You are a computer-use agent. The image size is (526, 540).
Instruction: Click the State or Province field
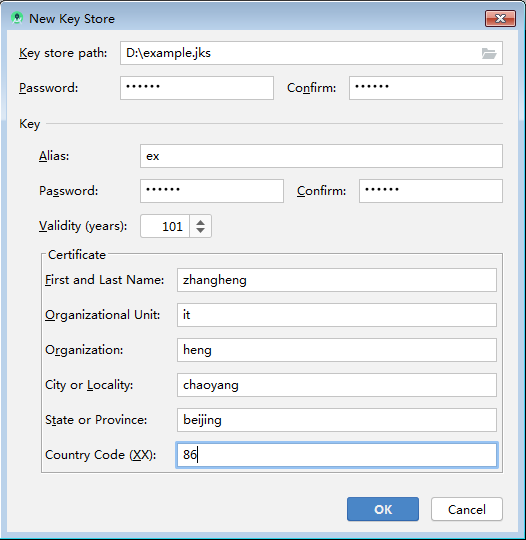[337, 420]
